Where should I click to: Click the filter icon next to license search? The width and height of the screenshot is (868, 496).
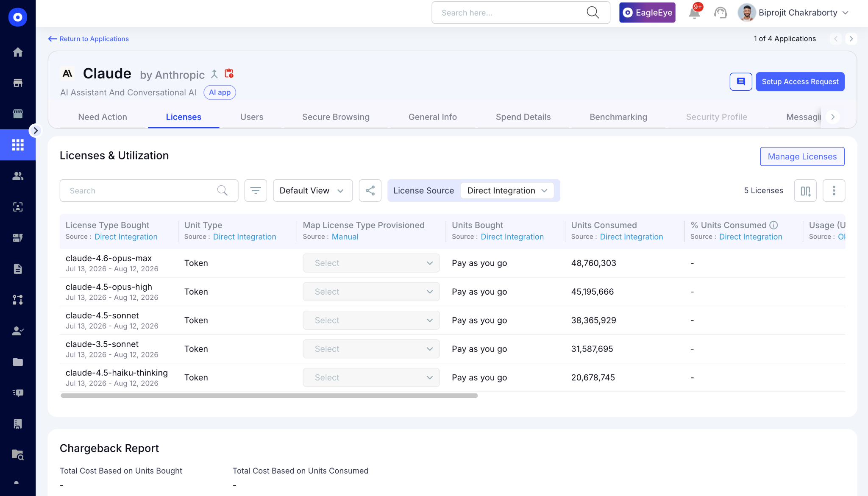pyautogui.click(x=256, y=190)
